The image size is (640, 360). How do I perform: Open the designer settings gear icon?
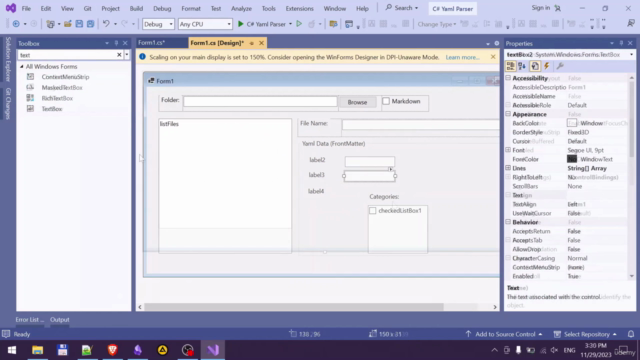497,43
